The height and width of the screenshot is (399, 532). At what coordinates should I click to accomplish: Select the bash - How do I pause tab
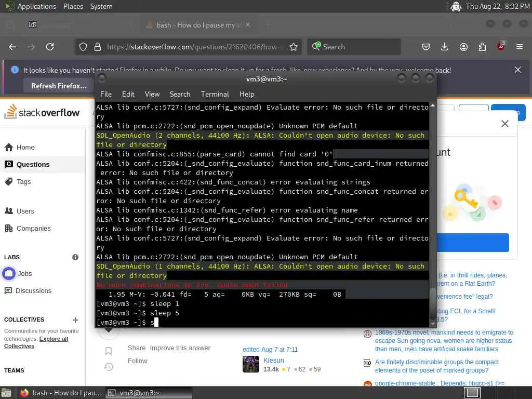(x=198, y=25)
